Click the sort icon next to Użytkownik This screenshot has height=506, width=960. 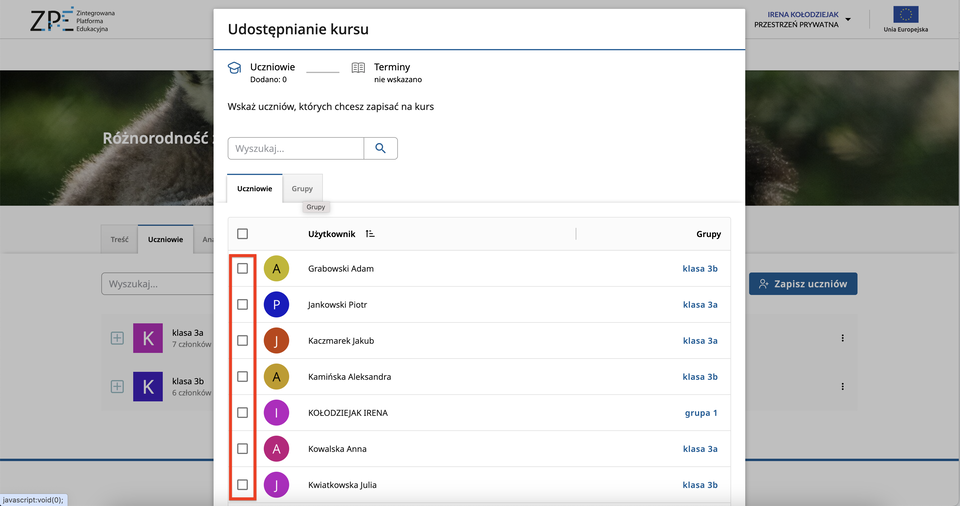370,234
